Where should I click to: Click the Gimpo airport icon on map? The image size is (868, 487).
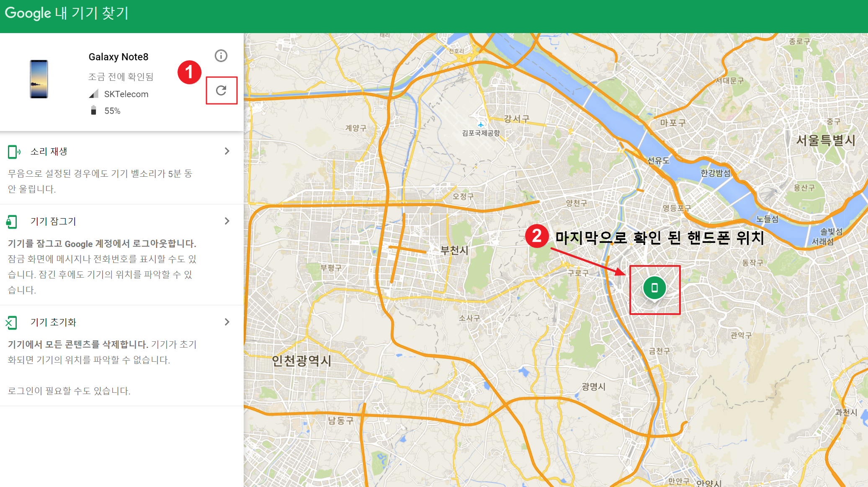point(481,125)
